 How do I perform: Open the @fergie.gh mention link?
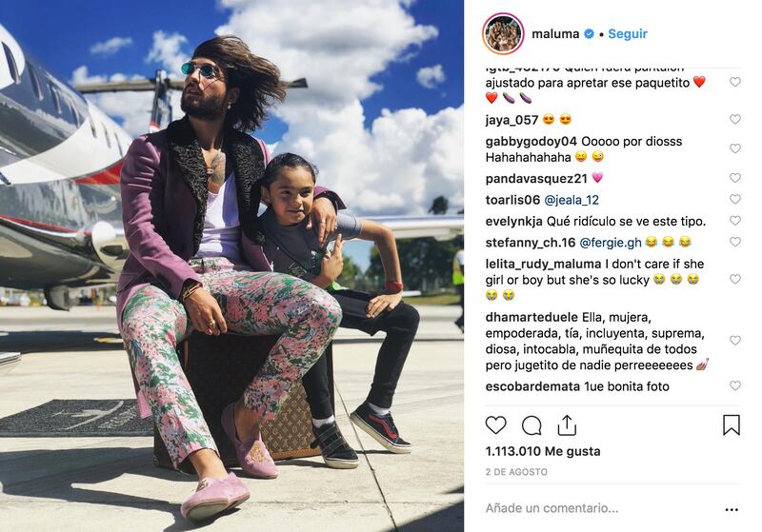pos(611,243)
